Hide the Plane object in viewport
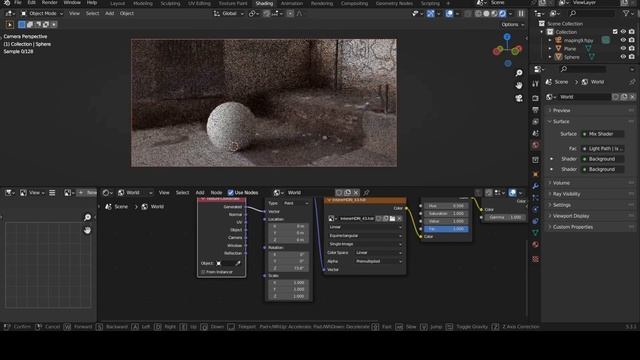Image resolution: width=640 pixels, height=360 pixels. click(623, 49)
